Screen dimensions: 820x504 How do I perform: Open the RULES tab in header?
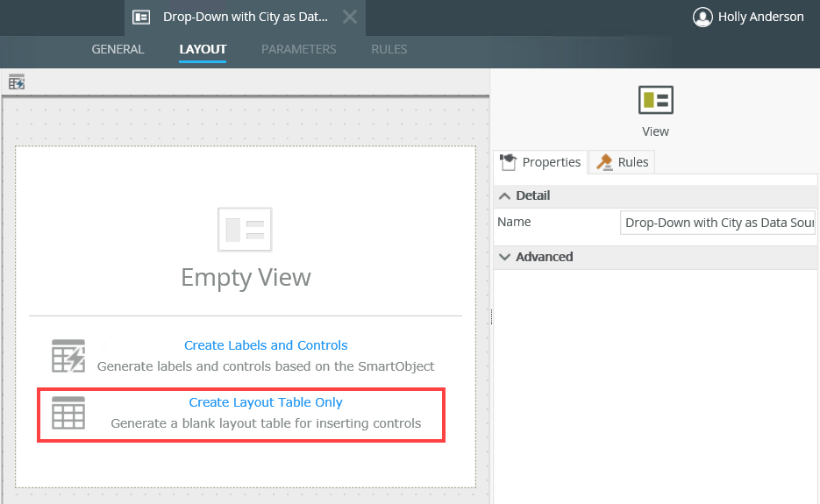click(389, 49)
